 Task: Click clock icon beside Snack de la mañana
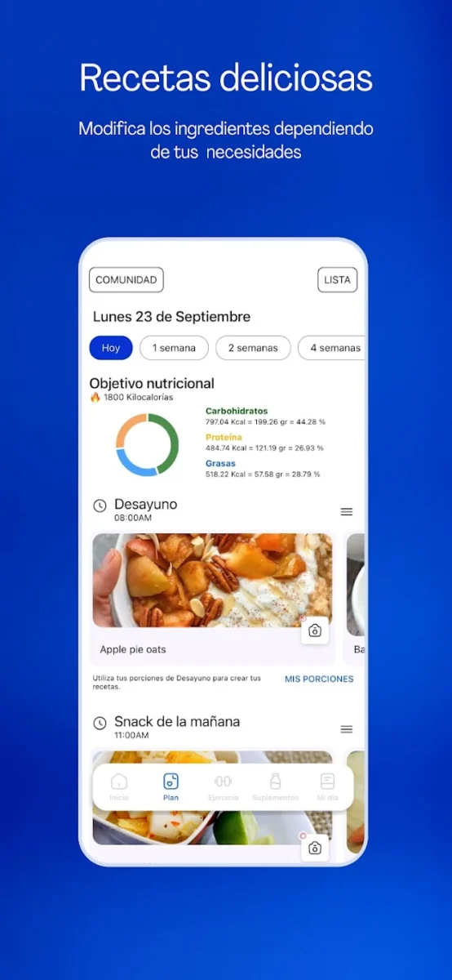pyautogui.click(x=100, y=724)
